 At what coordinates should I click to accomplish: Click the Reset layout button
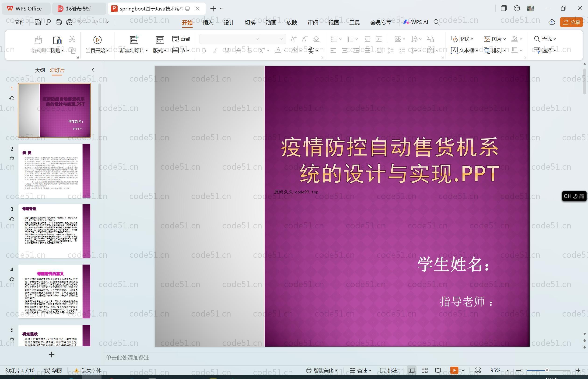point(181,39)
